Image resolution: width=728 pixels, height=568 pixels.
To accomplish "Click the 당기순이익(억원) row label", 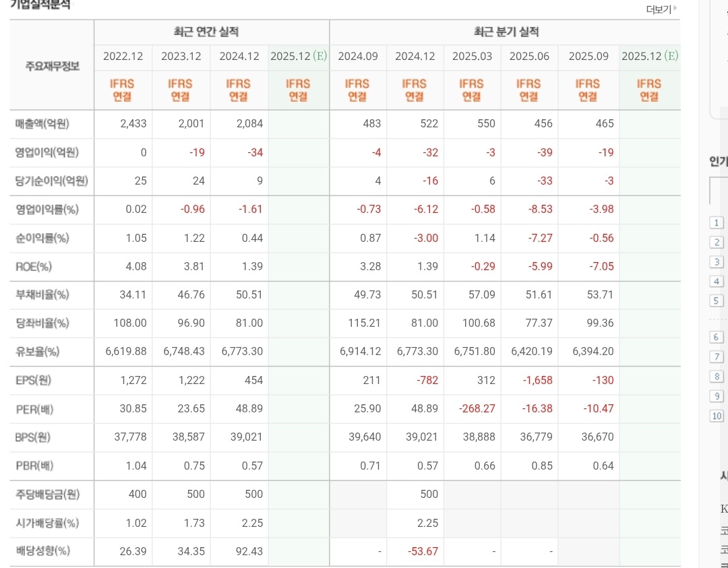I will [51, 181].
